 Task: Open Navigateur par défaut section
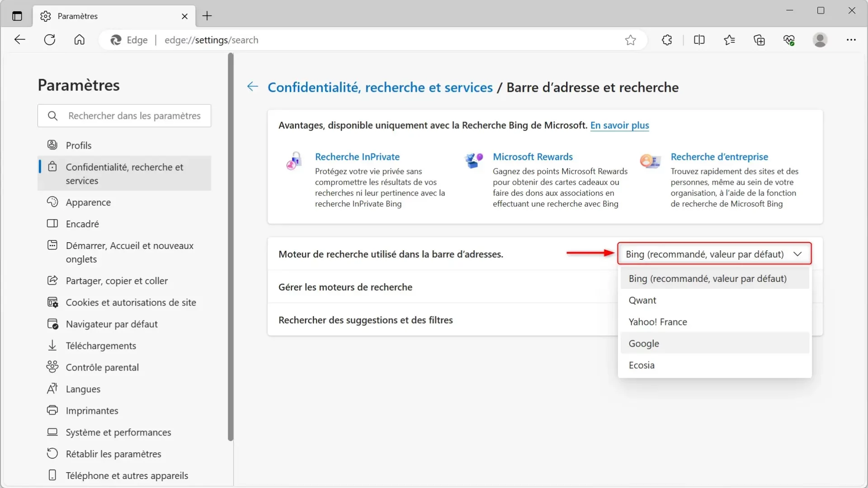(x=124, y=324)
